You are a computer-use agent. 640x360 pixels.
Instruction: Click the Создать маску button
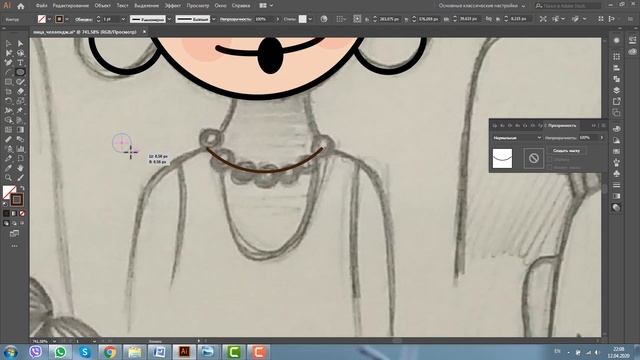pyautogui.click(x=566, y=151)
